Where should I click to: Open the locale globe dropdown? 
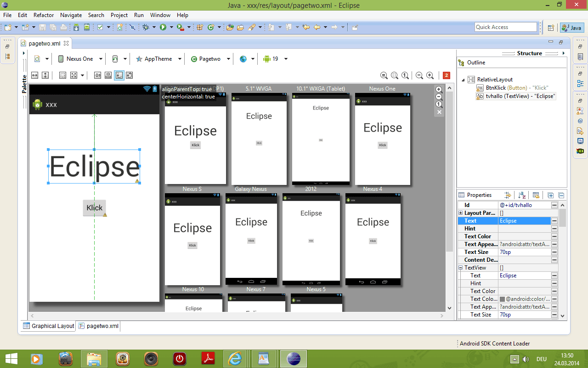tap(247, 59)
